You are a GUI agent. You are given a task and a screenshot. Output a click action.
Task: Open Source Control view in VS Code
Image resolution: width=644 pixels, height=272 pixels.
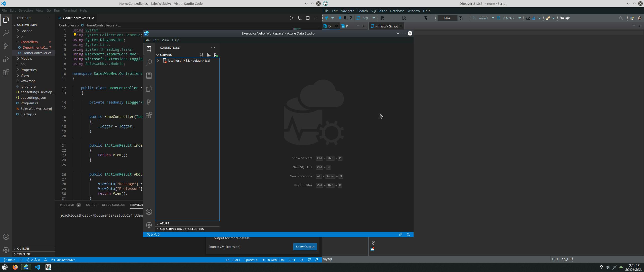6,46
